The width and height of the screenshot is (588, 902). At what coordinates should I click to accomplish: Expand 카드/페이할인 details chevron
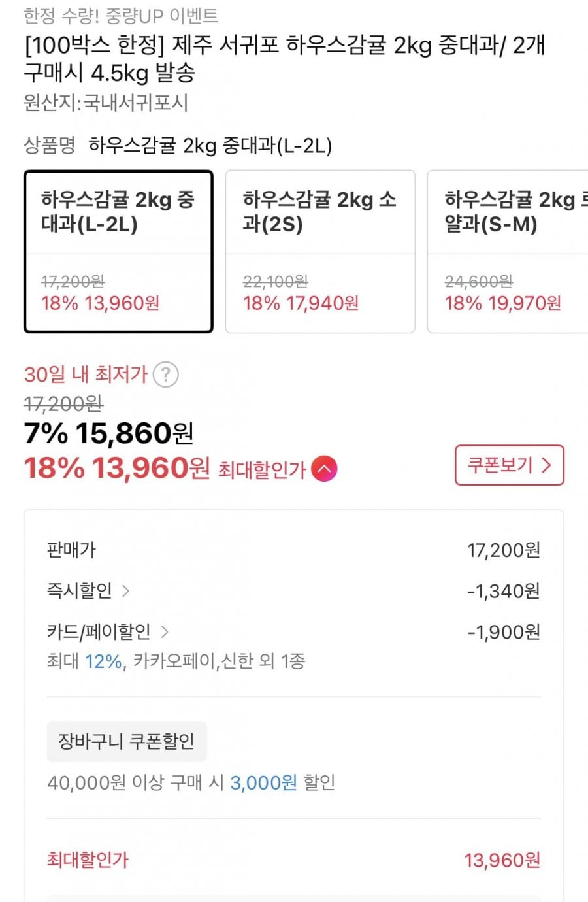165,632
